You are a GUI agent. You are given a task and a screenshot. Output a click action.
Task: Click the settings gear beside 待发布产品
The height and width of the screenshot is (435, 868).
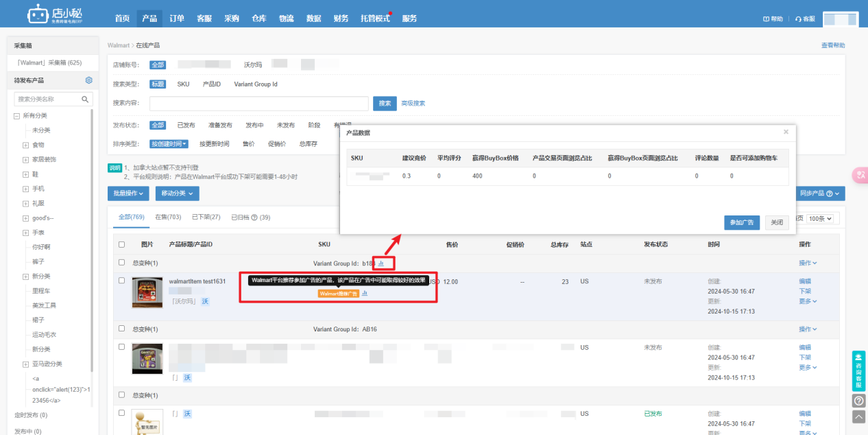[x=88, y=80]
